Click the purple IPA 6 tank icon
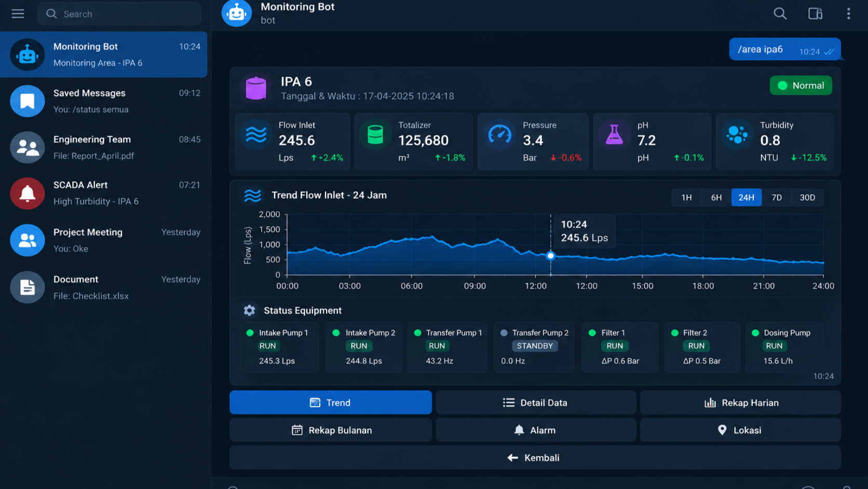Image resolution: width=868 pixels, height=489 pixels. [255, 88]
